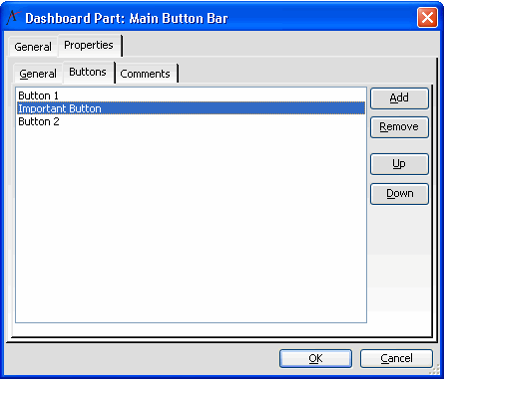Move the selected entry Down

(399, 194)
